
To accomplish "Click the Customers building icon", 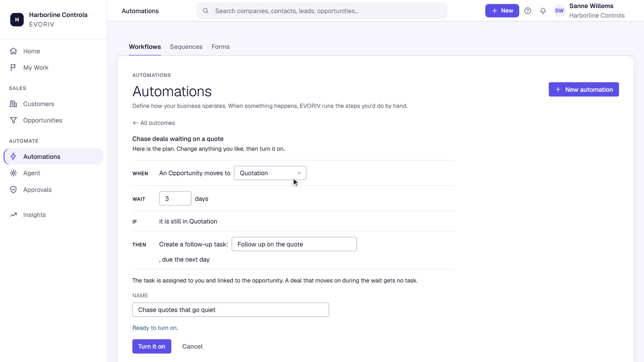I will click(13, 104).
